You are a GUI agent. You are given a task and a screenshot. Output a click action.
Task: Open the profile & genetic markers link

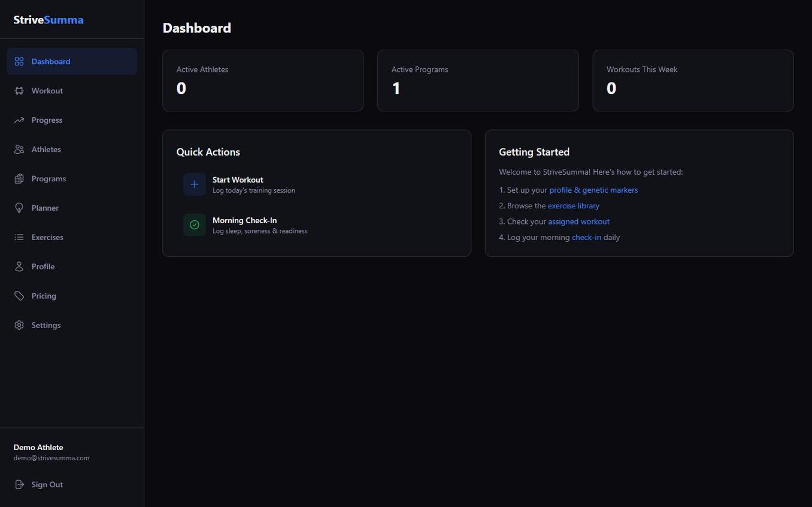[x=593, y=190]
